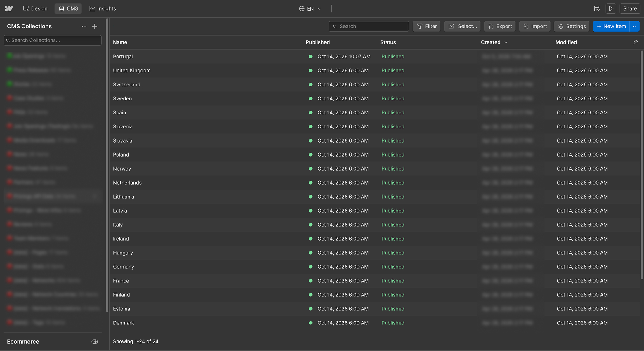This screenshot has height=351, width=644.
Task: Export the collection items
Action: 500,26
